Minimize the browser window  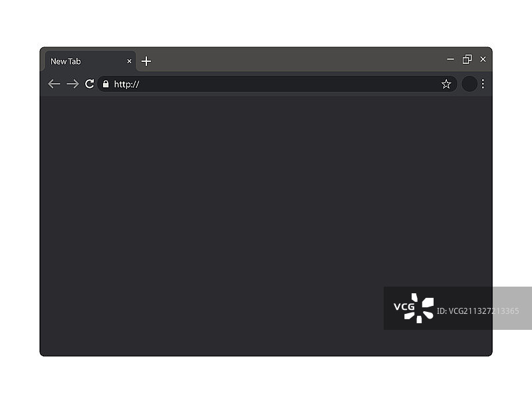[450, 59]
